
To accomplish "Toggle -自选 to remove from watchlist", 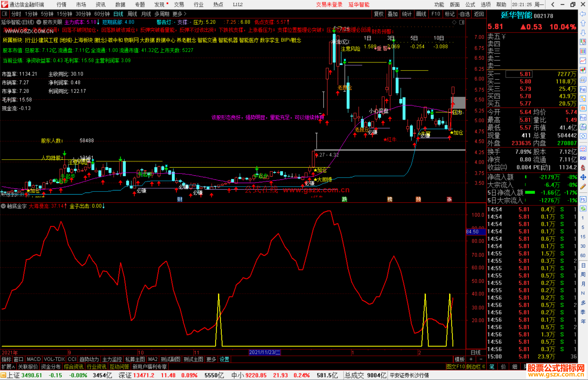I will click(x=464, y=14).
